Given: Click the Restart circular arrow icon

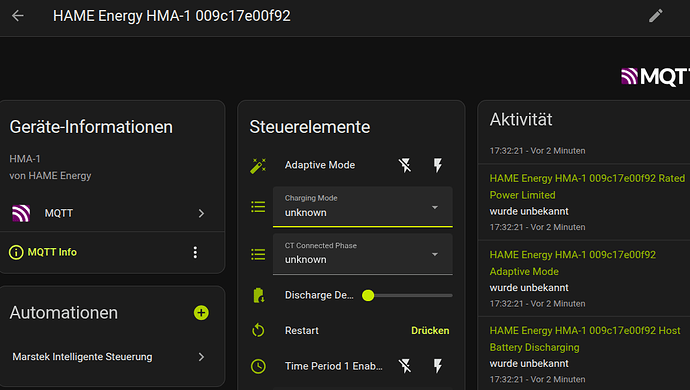Looking at the screenshot, I should 258,331.
